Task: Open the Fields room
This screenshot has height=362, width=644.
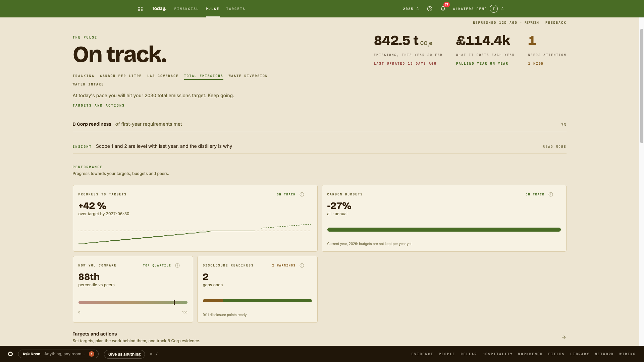Action: click(556, 354)
